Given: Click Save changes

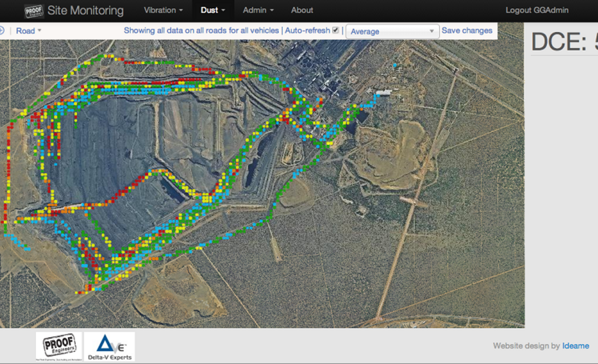Looking at the screenshot, I should [467, 31].
